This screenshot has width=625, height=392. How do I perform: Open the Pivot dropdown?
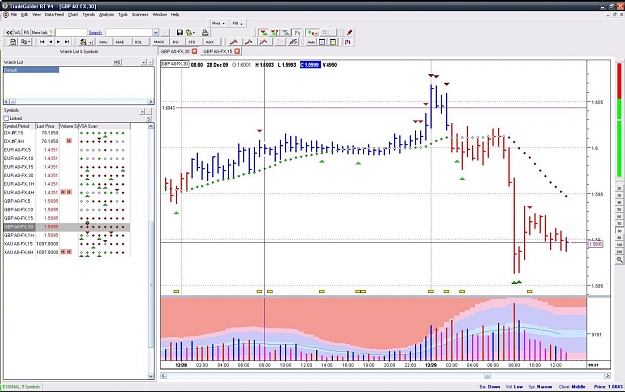218,23
